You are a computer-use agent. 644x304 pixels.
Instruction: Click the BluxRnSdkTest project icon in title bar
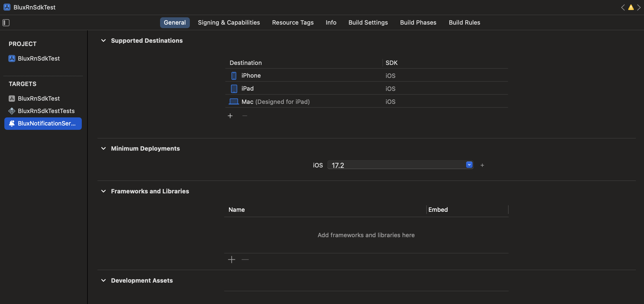click(x=7, y=7)
